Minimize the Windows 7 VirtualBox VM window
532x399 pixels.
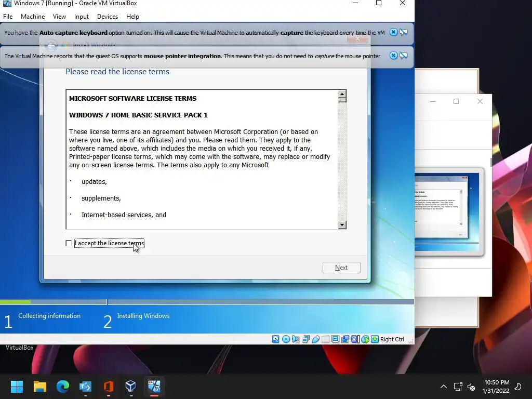tap(355, 3)
